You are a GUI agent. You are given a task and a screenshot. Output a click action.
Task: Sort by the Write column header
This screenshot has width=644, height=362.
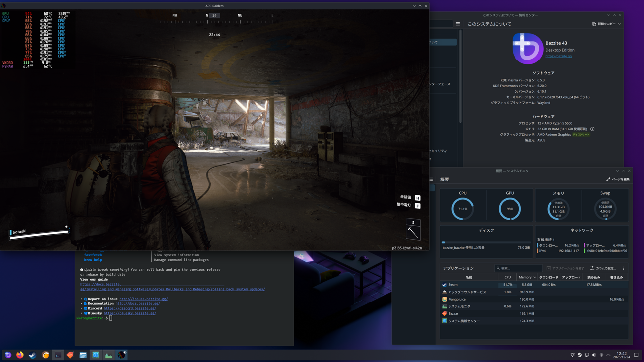click(x=617, y=277)
